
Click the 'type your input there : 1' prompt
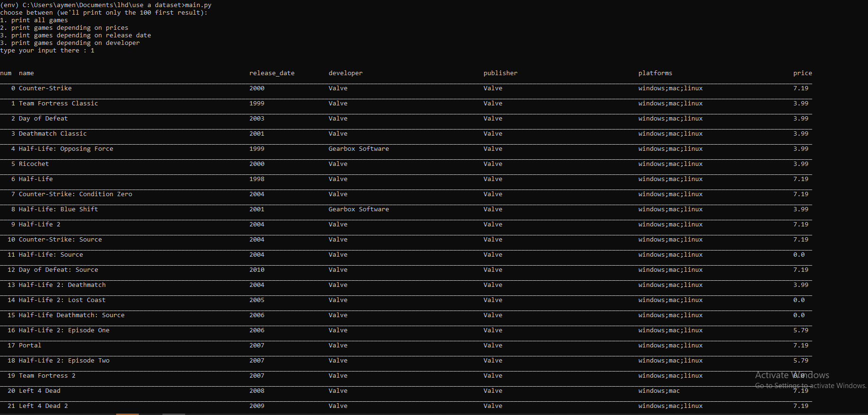(47, 51)
